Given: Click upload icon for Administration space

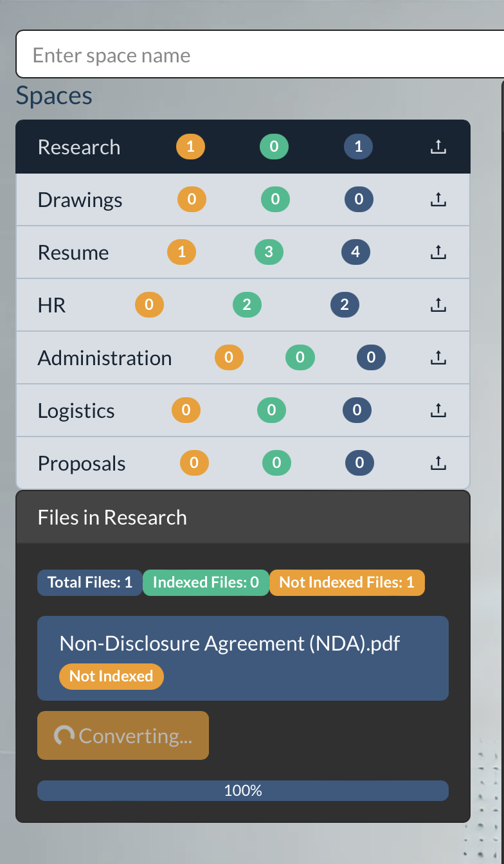Looking at the screenshot, I should tap(438, 358).
